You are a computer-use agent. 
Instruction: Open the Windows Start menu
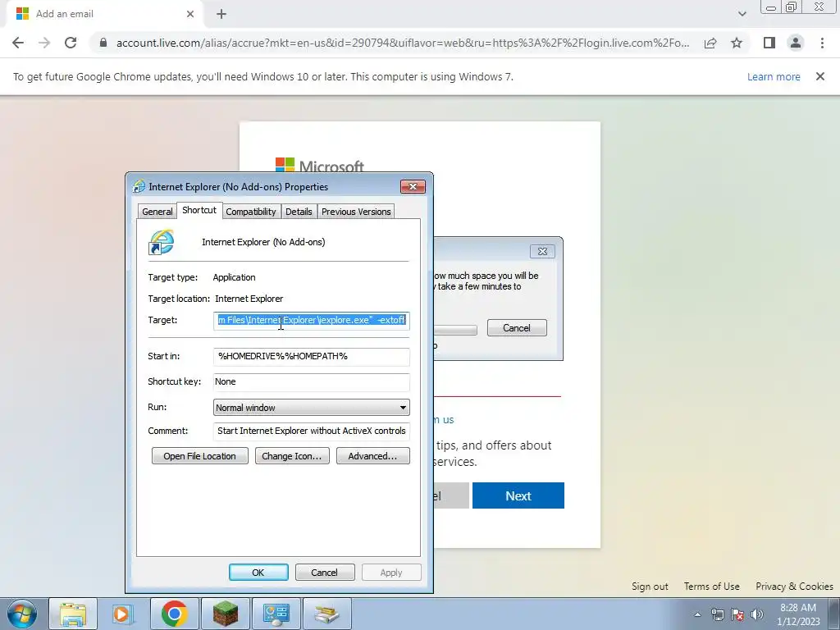tap(22, 614)
